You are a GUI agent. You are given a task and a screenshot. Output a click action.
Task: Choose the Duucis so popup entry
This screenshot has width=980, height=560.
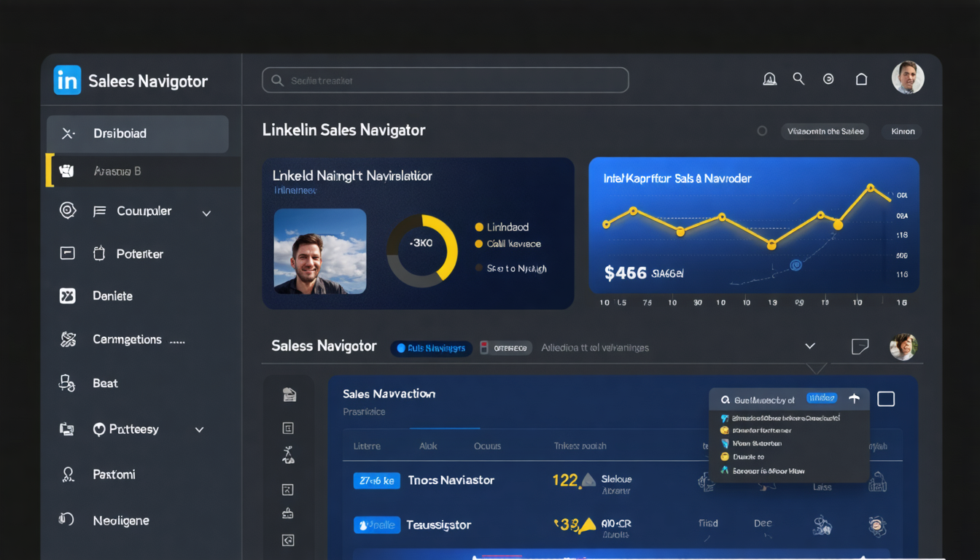point(748,456)
